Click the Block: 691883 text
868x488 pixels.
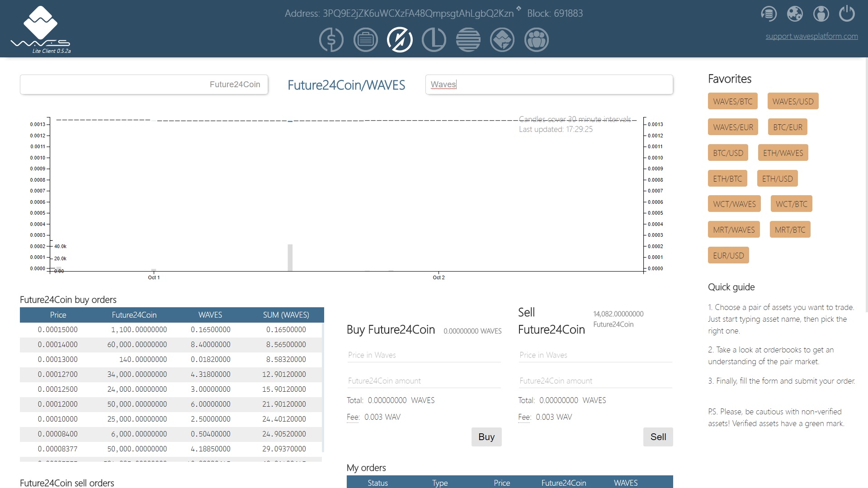(555, 14)
